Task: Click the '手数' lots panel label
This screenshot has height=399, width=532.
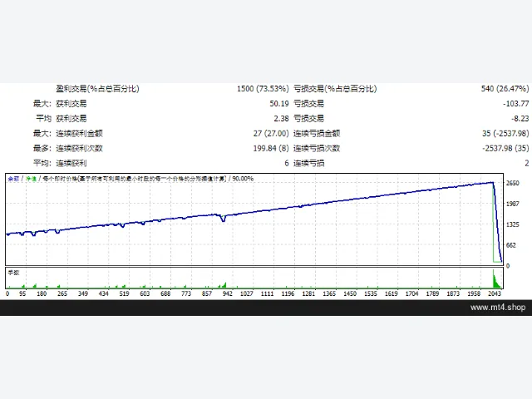Action: (x=13, y=273)
